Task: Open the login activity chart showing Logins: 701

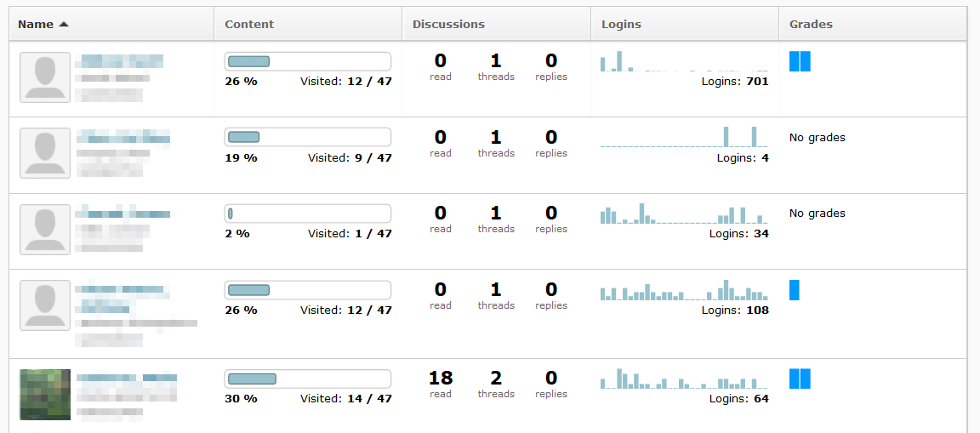Action: [x=684, y=63]
